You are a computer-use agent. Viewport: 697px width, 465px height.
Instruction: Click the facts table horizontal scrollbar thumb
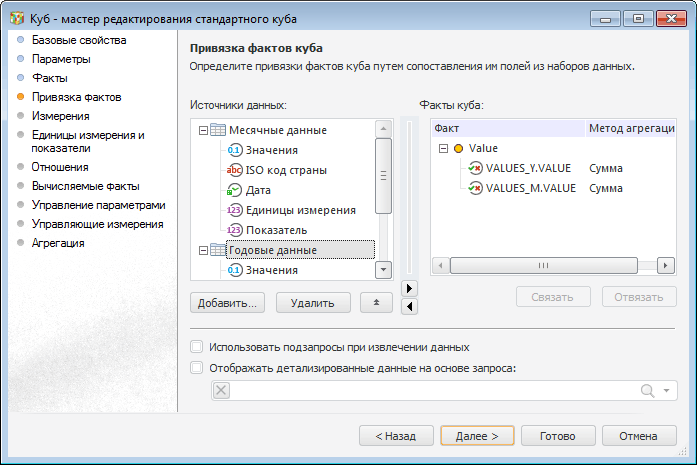pos(543,265)
